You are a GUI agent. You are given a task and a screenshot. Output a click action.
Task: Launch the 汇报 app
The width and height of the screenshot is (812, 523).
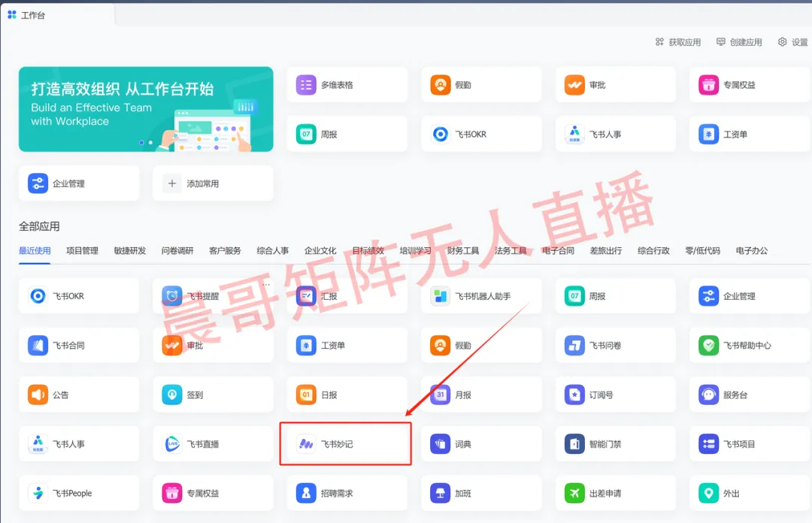click(x=347, y=296)
